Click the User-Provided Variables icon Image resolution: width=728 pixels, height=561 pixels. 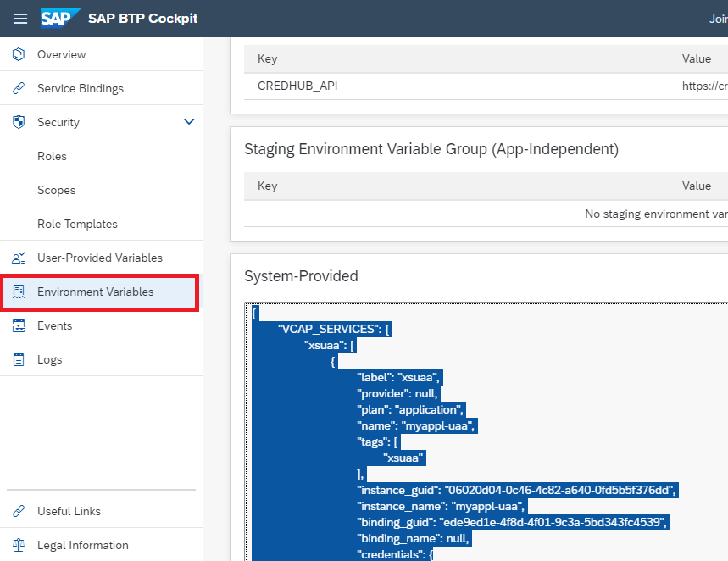coord(19,258)
